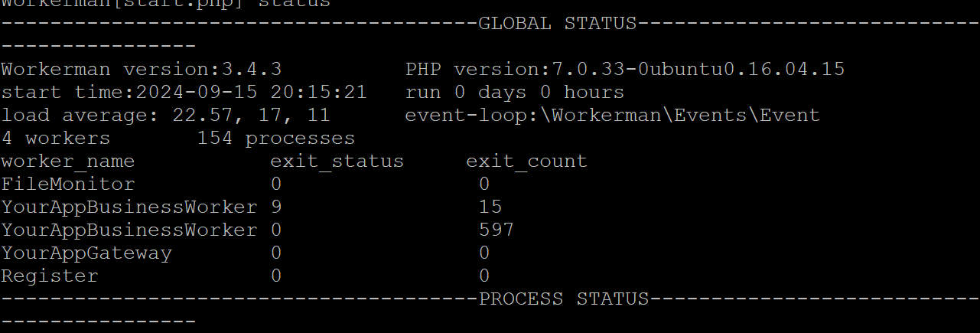Viewport: 980px width, 333px height.
Task: Click the 4 workers text
Action: tap(56, 138)
